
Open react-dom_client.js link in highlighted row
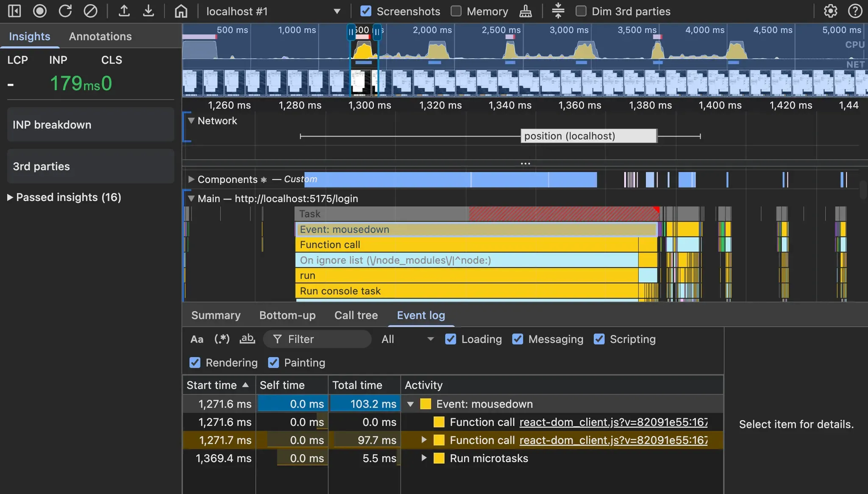613,440
